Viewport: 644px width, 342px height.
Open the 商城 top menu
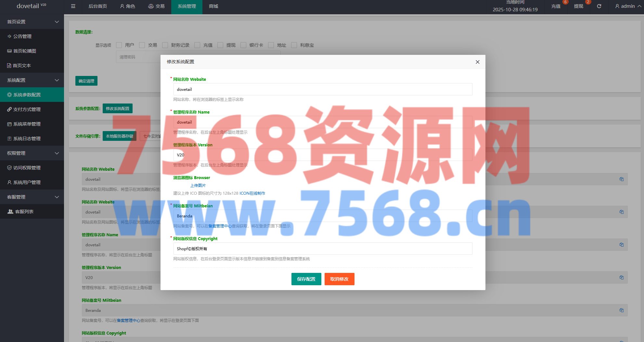click(213, 6)
